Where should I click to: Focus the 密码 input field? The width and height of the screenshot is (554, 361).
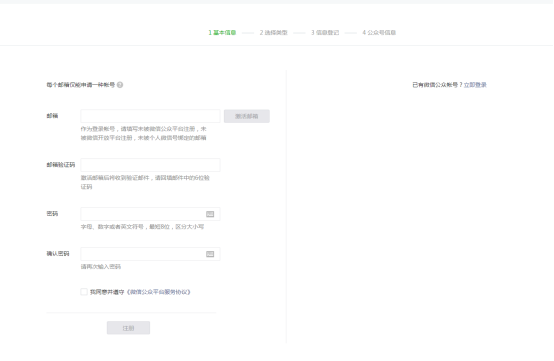point(150,214)
